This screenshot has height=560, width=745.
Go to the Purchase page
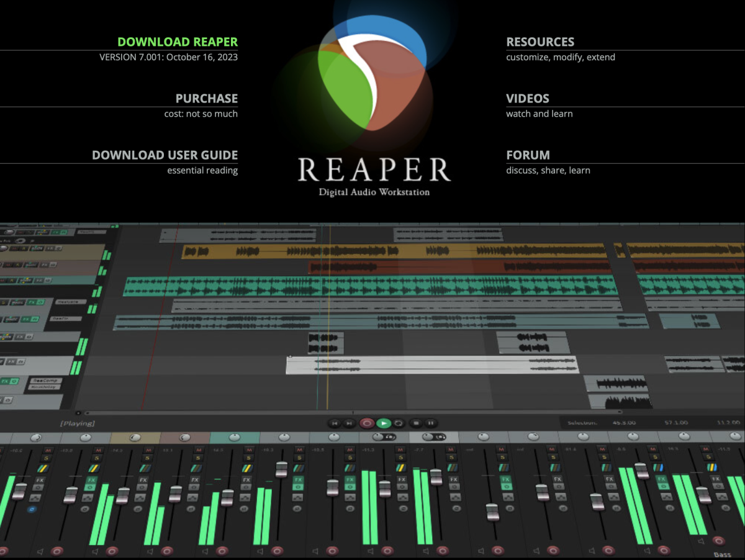pyautogui.click(x=207, y=99)
